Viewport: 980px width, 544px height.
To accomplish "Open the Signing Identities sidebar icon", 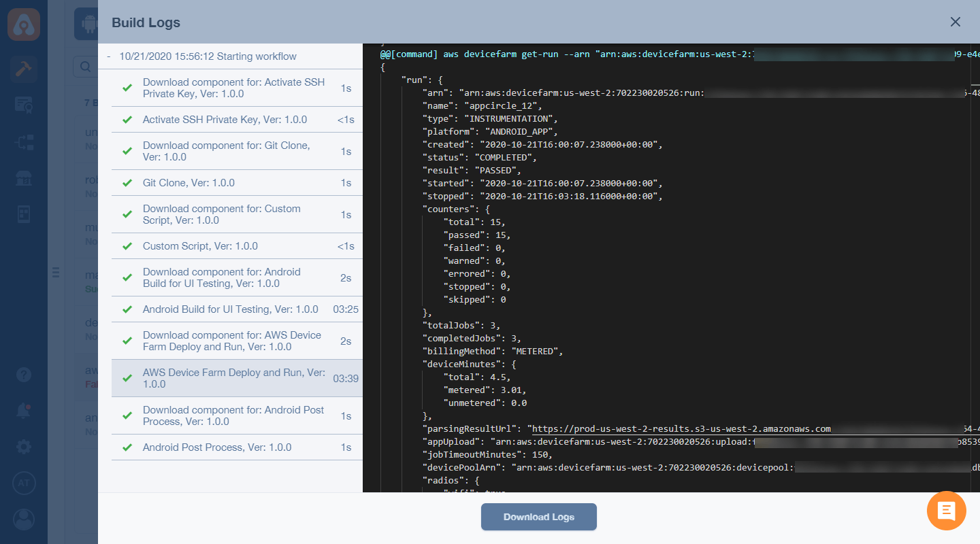I will pyautogui.click(x=24, y=105).
